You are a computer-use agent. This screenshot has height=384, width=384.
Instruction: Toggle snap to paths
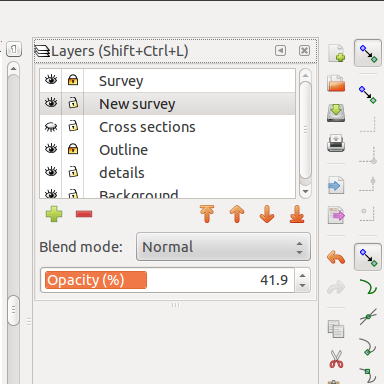coord(368,287)
